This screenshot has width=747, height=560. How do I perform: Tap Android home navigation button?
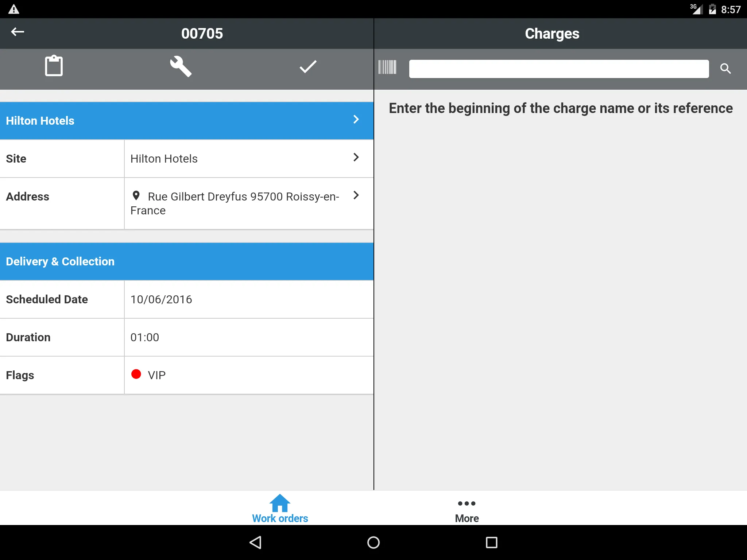[x=373, y=542]
